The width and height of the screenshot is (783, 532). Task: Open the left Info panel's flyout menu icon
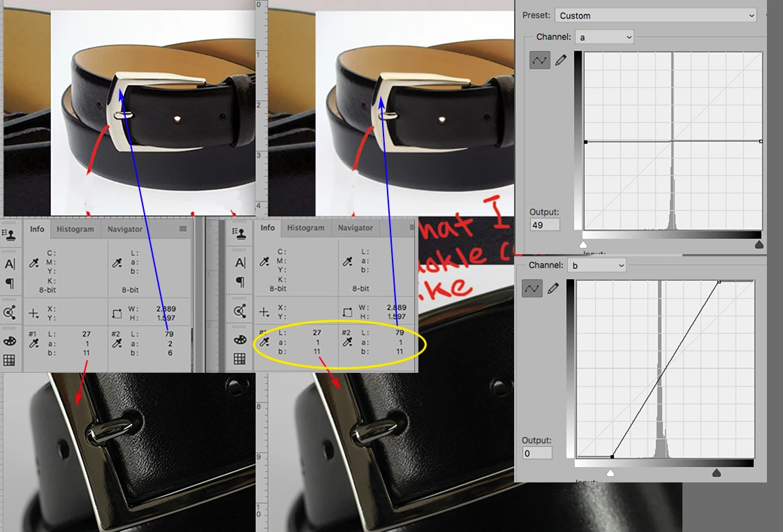pyautogui.click(x=183, y=228)
